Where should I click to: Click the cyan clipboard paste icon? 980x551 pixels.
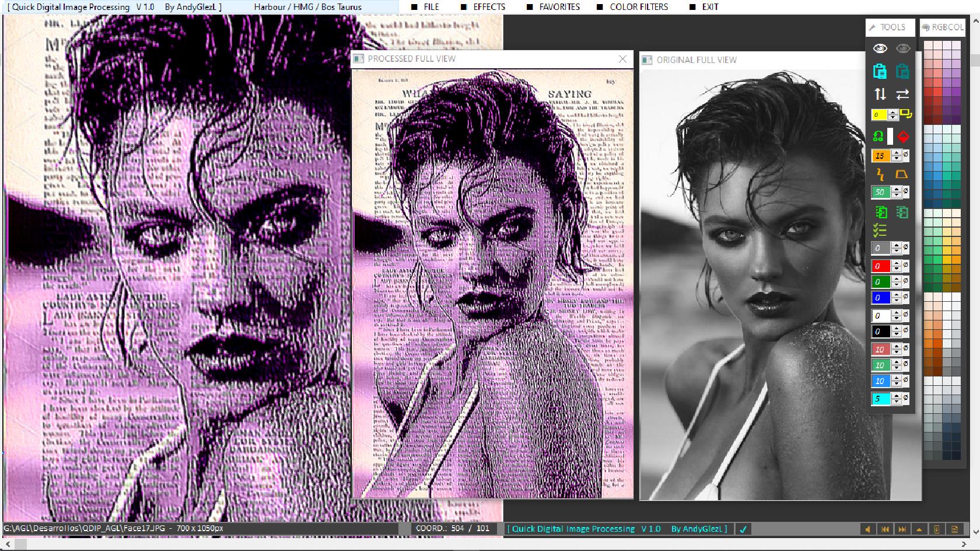click(880, 71)
